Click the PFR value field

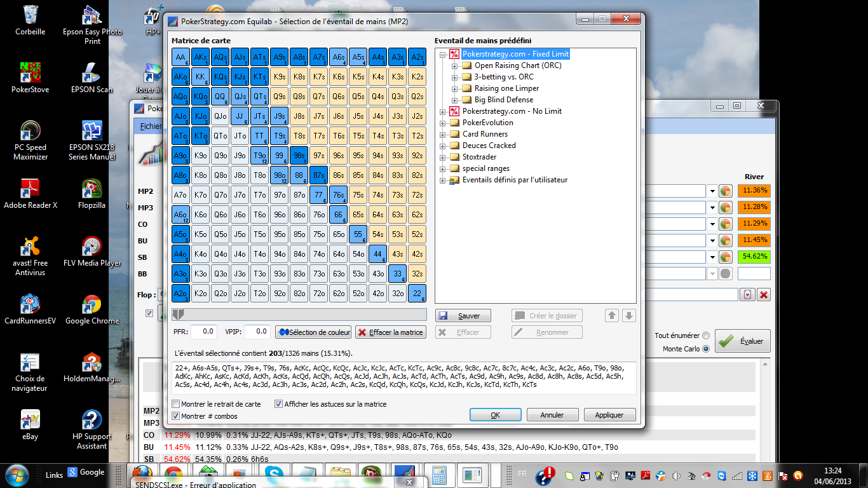[x=204, y=332]
